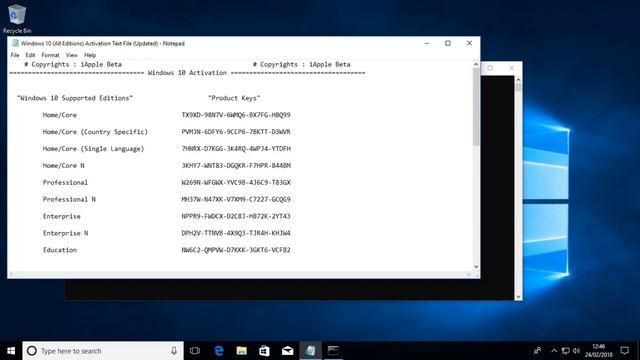Open the Recycle Bin desktop icon
The image size is (640, 360).
click(x=17, y=18)
